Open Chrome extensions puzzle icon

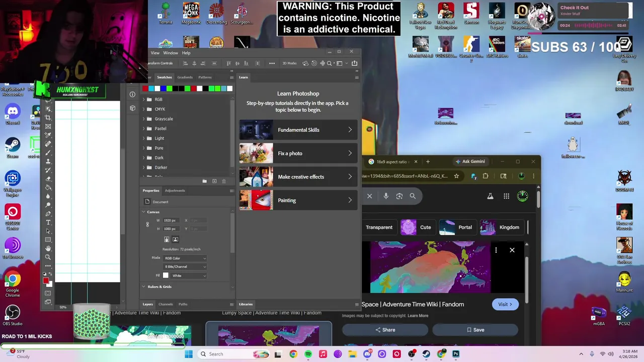point(486,176)
